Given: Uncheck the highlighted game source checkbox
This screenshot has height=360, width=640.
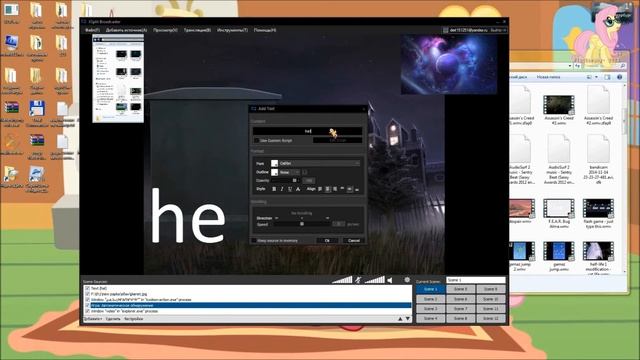Looking at the screenshot, I should (87, 305).
